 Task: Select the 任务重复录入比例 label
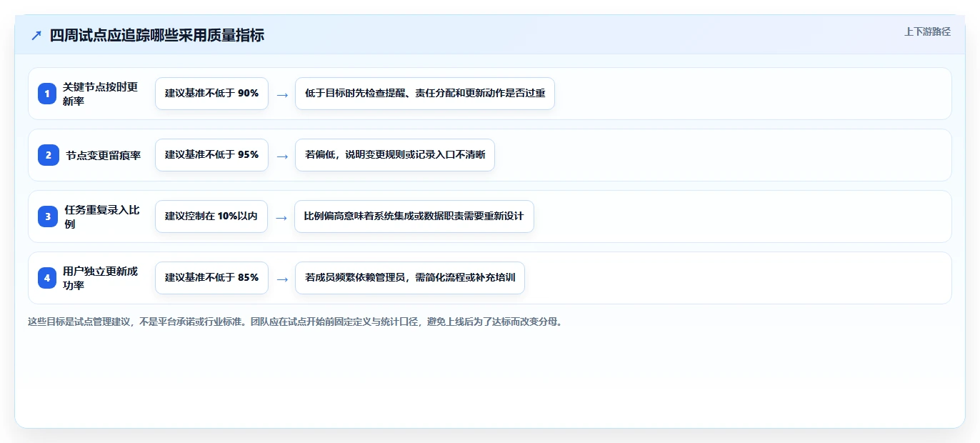point(102,216)
